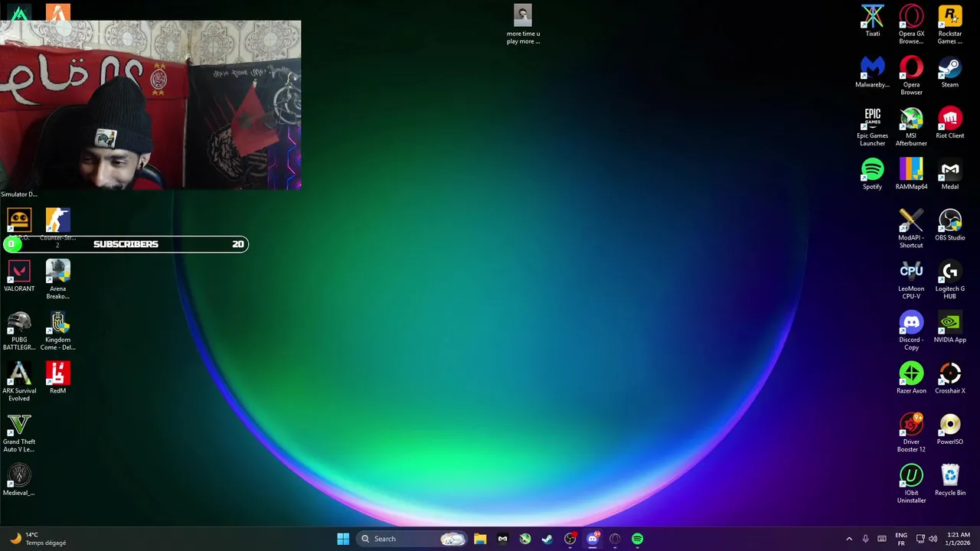Viewport: 980px width, 551px height.
Task: Open Malwarebytes desktop shortcut
Action: (872, 72)
